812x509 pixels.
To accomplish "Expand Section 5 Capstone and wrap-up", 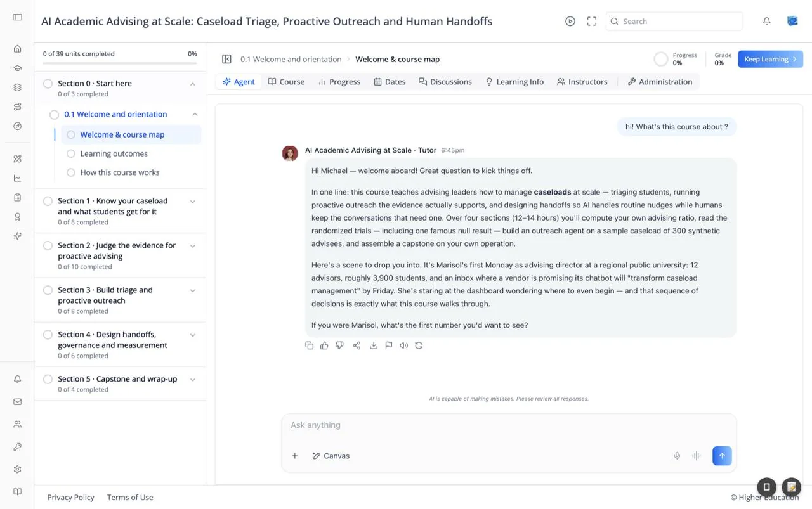I will [x=193, y=380].
